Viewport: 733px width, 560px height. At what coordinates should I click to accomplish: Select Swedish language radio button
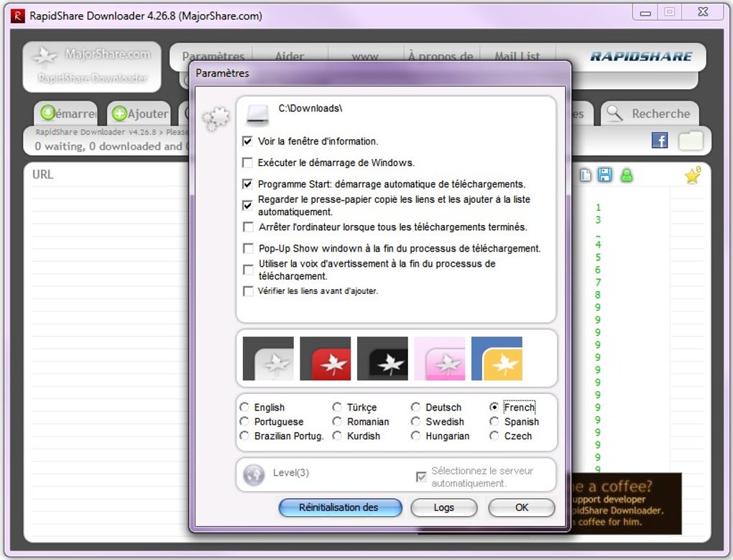pyautogui.click(x=415, y=422)
